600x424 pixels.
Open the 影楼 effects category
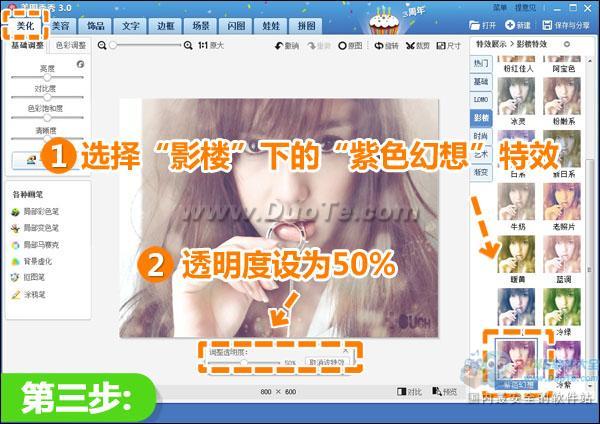tap(481, 116)
